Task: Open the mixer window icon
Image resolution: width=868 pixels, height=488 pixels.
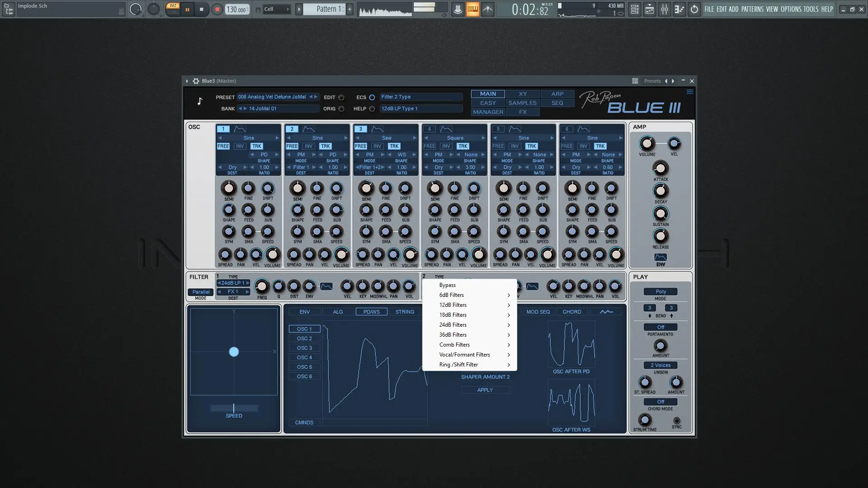Action: [x=664, y=9]
